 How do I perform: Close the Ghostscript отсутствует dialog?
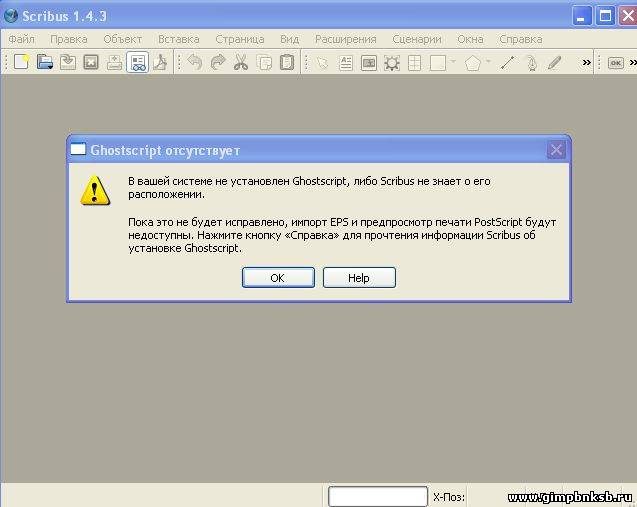click(556, 150)
